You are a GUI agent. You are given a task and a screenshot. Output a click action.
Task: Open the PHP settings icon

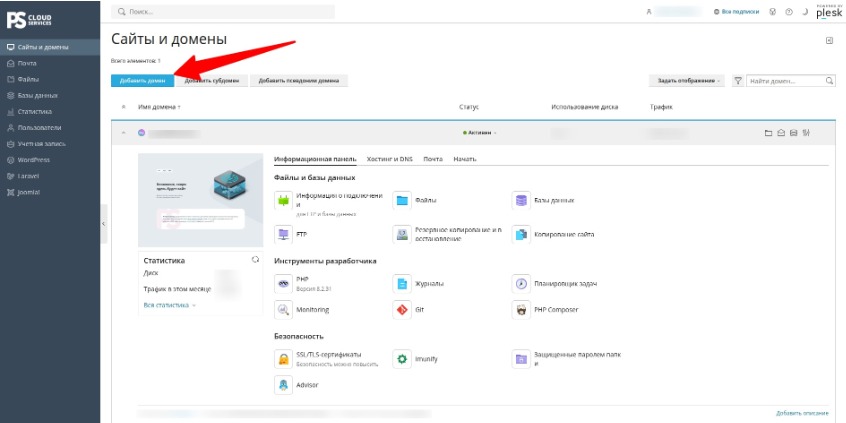(x=283, y=284)
